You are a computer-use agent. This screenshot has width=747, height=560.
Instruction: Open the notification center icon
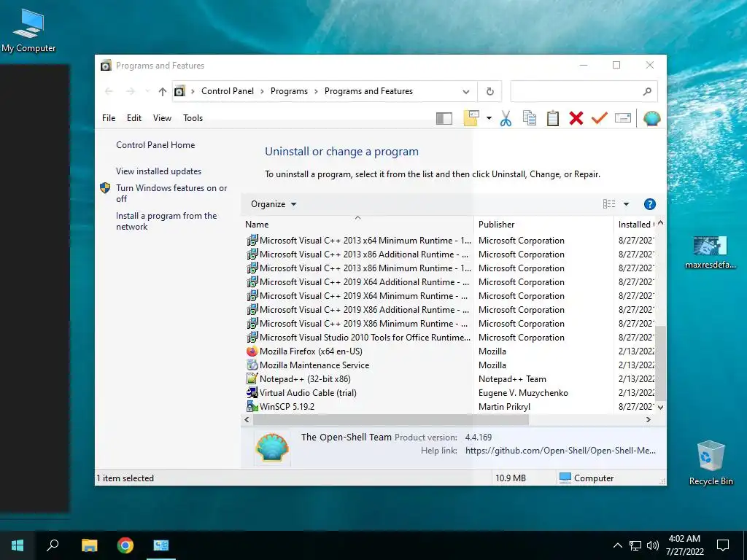coord(723,545)
